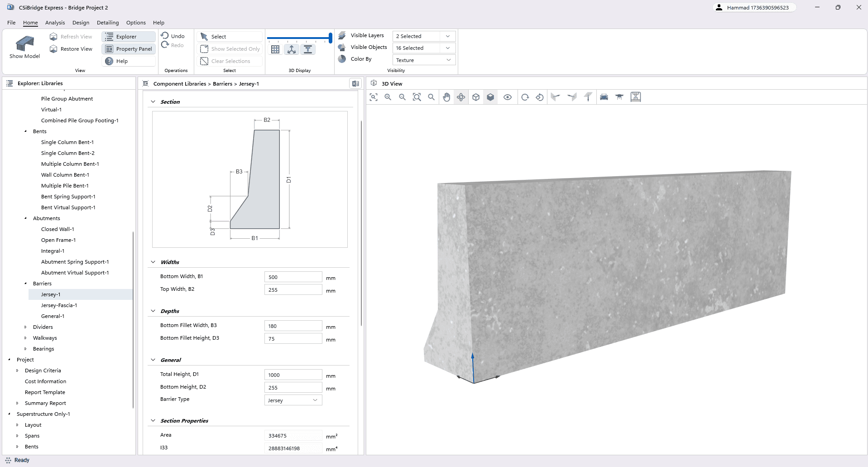
Task: Click the Show Model bridge icon
Action: [25, 48]
